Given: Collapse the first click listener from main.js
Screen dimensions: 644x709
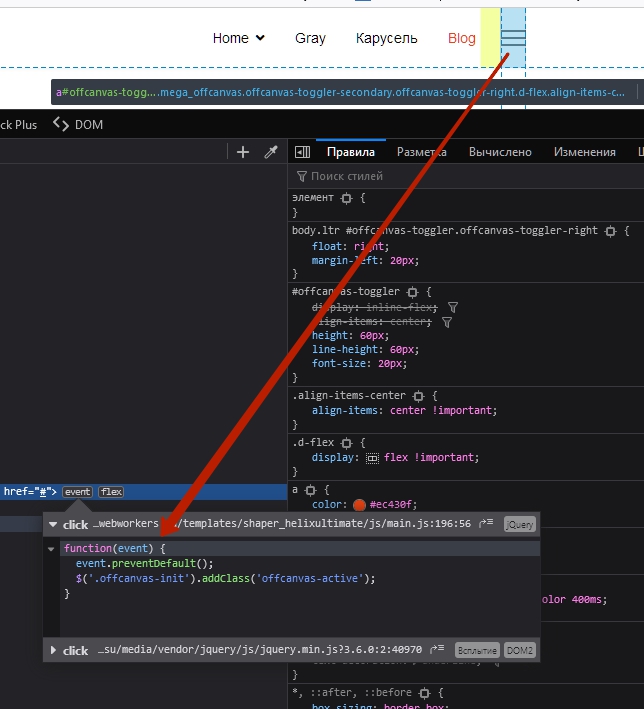Looking at the screenshot, I should [53, 525].
